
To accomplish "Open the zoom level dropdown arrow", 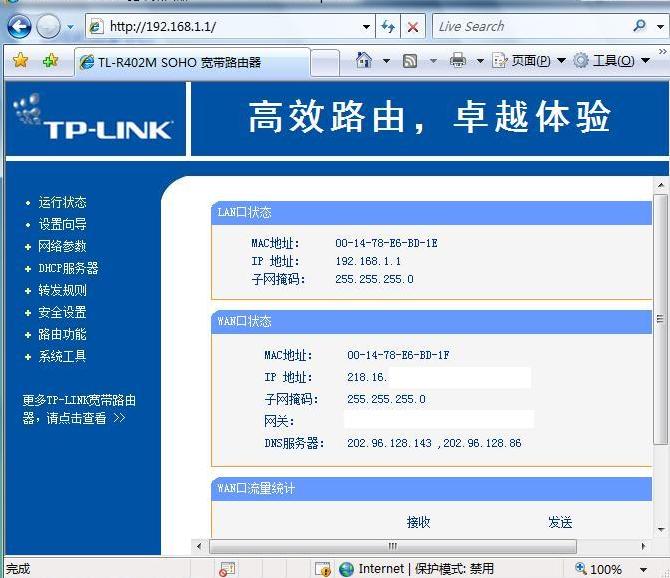I will pyautogui.click(x=644, y=569).
